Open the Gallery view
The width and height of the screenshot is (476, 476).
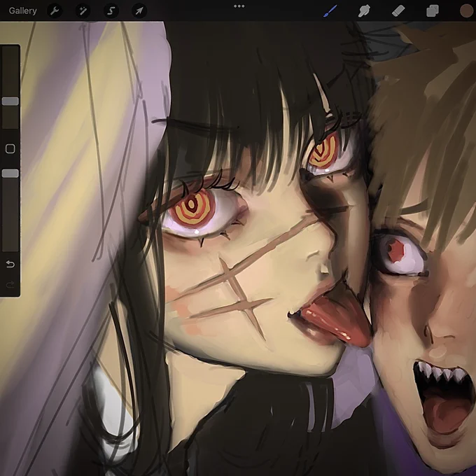(23, 11)
